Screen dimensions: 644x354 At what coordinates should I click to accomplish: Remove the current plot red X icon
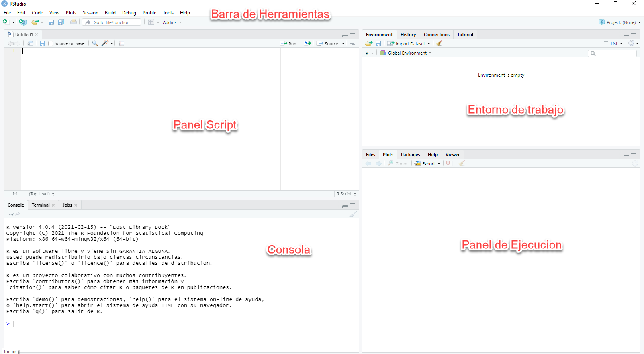(448, 163)
